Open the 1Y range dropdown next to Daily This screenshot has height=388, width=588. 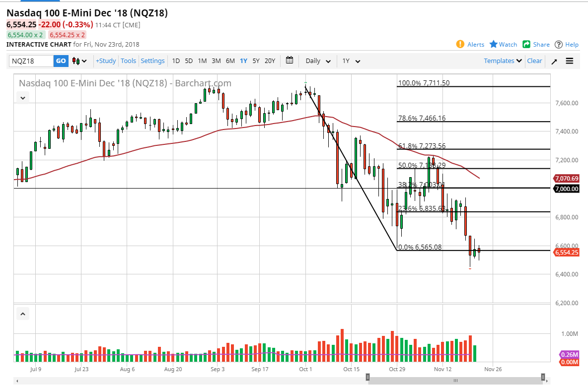(x=351, y=61)
